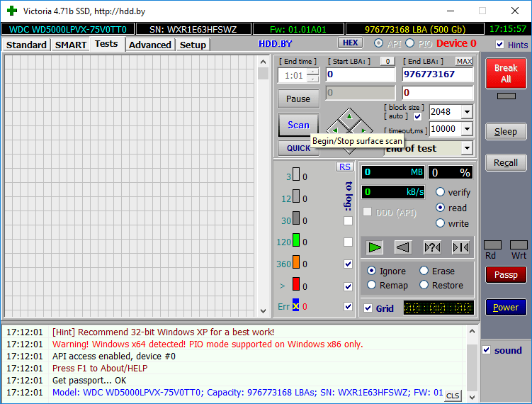Click the End LBA input field
Image resolution: width=532 pixels, height=404 pixels.
click(x=437, y=74)
